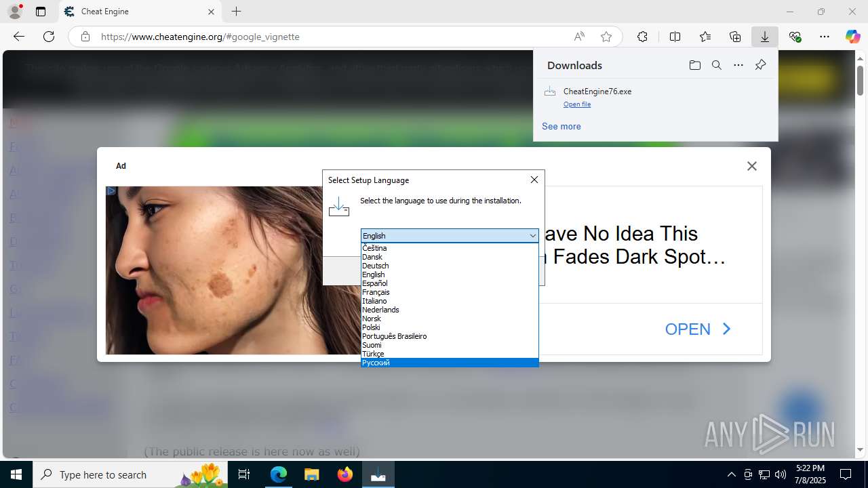The height and width of the screenshot is (488, 868).
Task: Open Collections icon in toolbar
Action: tap(735, 37)
